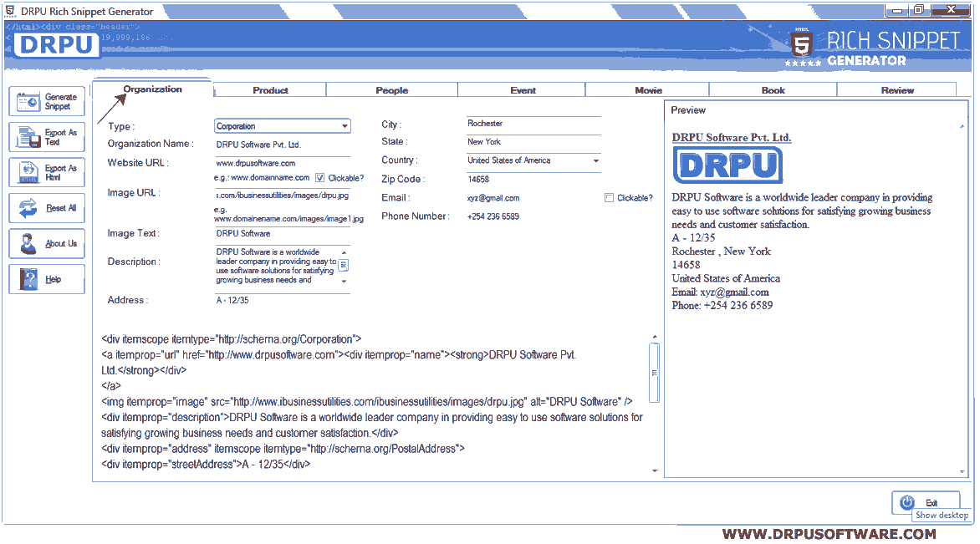The width and height of the screenshot is (980, 544).
Task: Click the About Us person icon
Action: coord(28,243)
